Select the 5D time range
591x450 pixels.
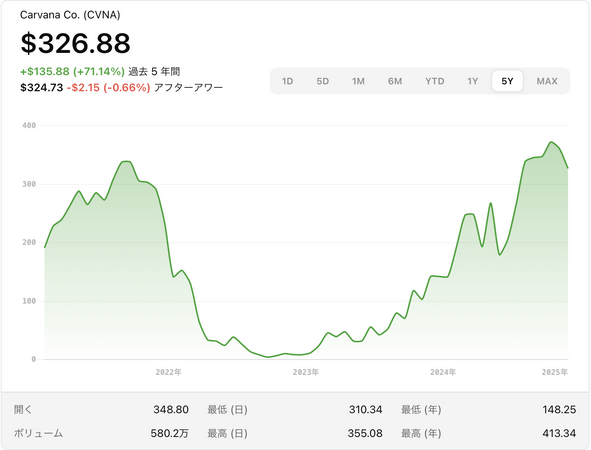click(x=323, y=81)
